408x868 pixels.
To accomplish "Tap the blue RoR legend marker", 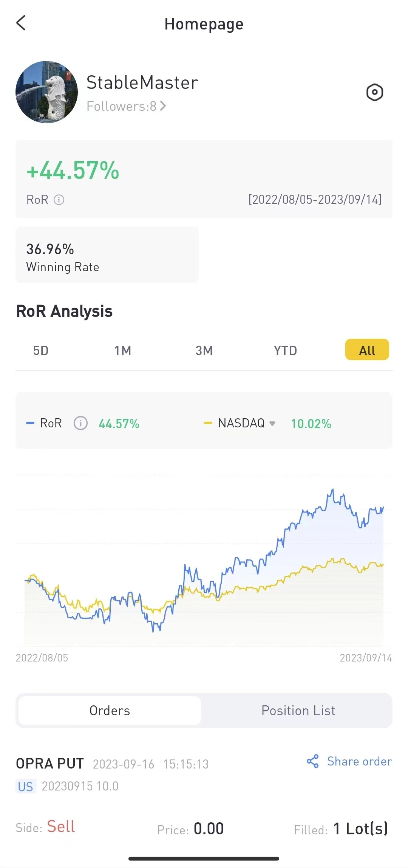I will [x=30, y=423].
